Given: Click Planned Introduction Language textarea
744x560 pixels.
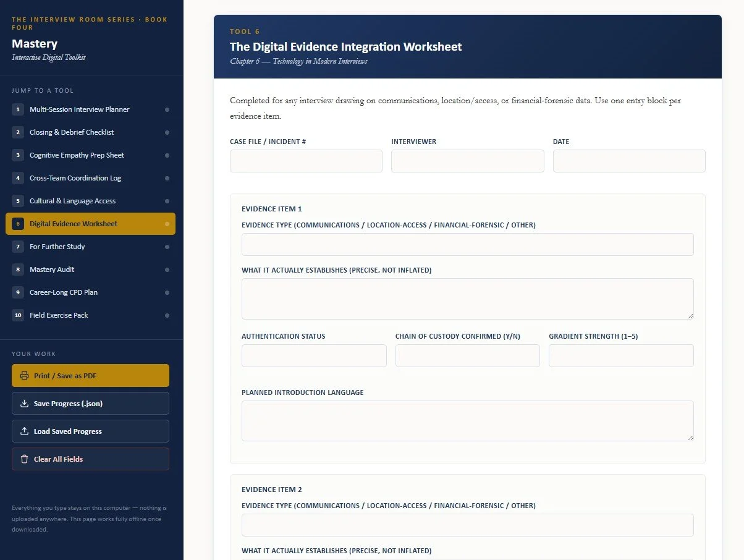Looking at the screenshot, I should coord(468,421).
